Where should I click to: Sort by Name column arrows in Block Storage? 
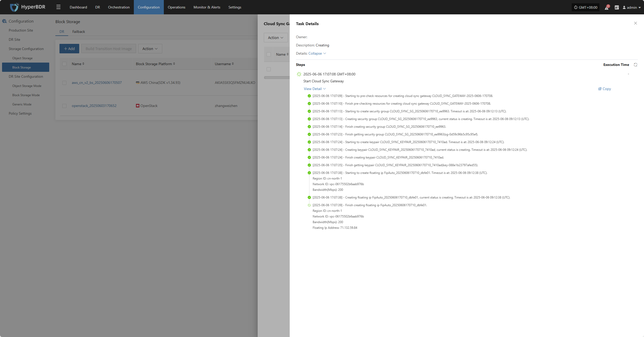click(x=83, y=64)
